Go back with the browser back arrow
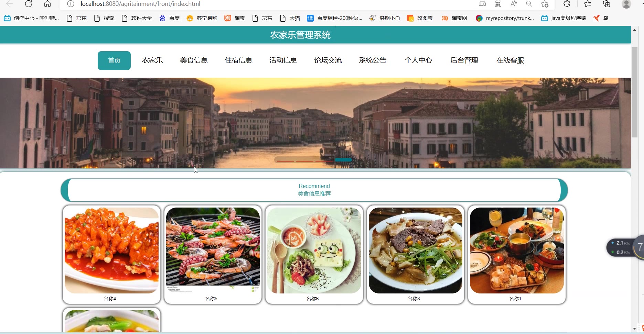The image size is (644, 334). 10,4
